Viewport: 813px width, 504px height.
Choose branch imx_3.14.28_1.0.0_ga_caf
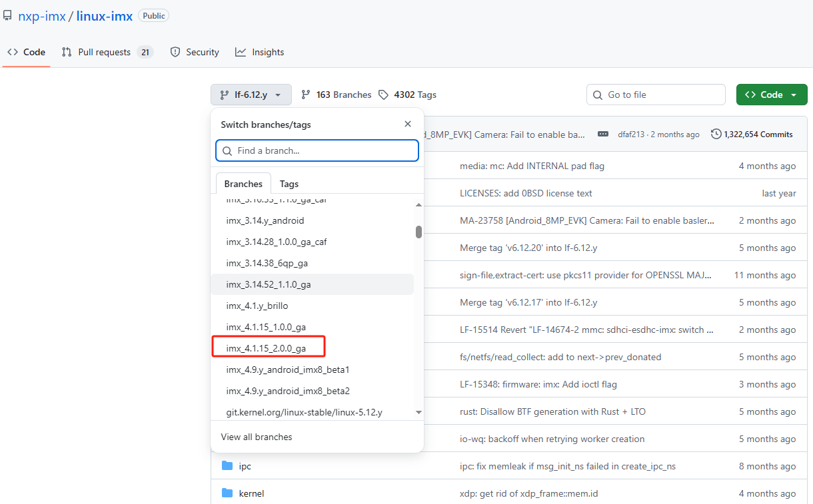pos(312,242)
